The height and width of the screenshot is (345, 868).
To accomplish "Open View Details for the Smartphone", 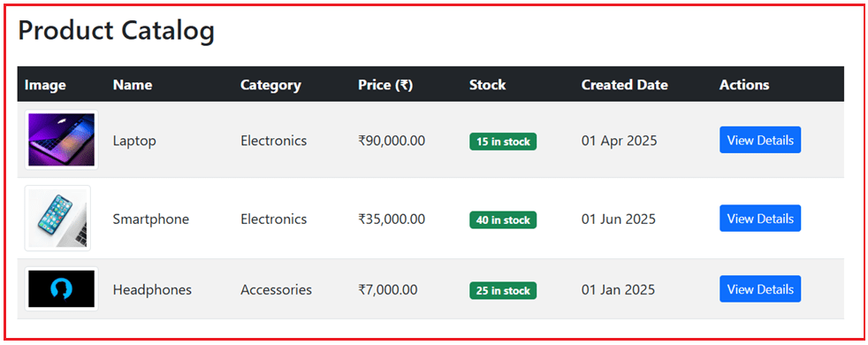I will 760,218.
